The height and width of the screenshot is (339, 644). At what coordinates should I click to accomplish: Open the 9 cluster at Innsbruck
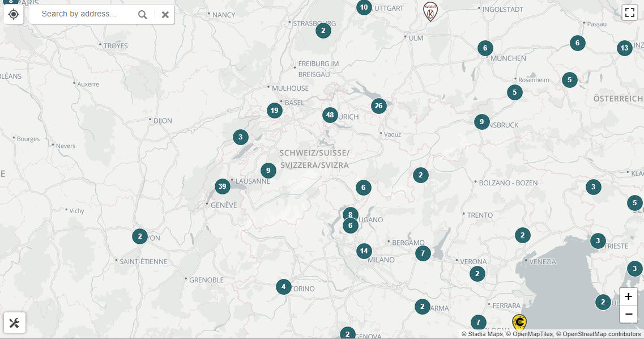tap(481, 121)
